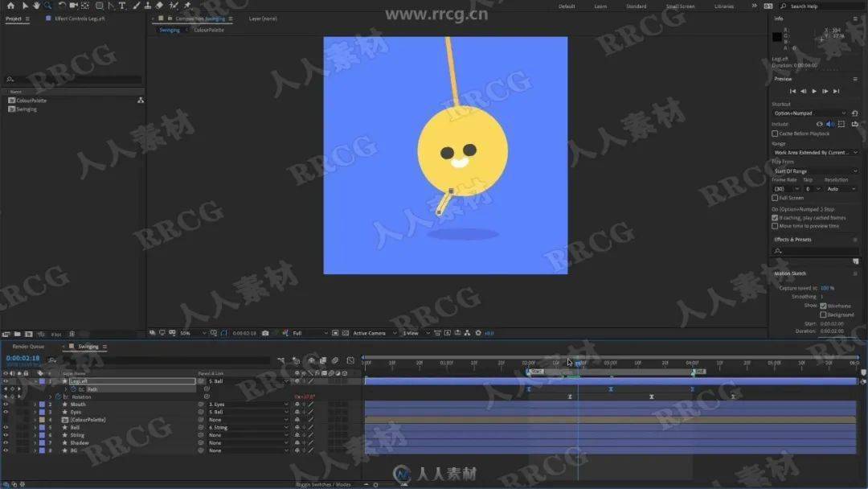Hide the Mouth layer using eye icon

(6, 405)
